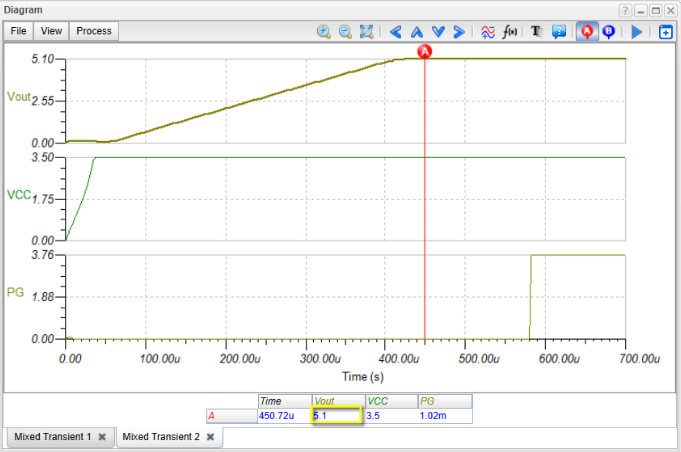This screenshot has width=681, height=452.
Task: Toggle cursor A button
Action: coord(587,32)
